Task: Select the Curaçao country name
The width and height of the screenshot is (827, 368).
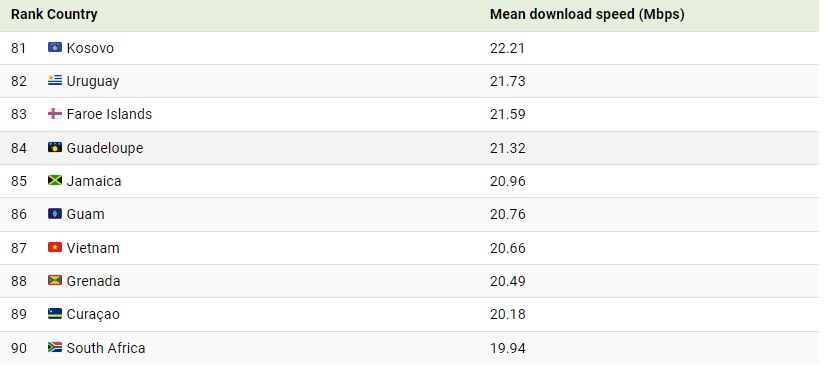Action: (93, 314)
